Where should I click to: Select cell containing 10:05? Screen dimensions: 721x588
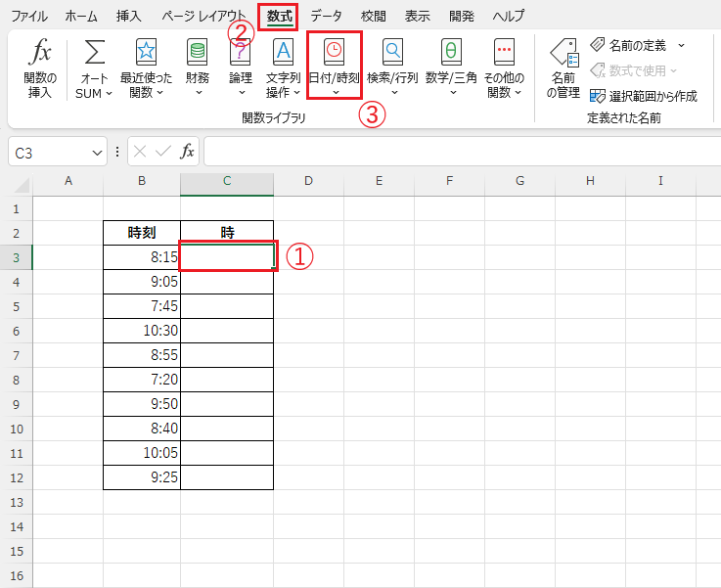142,453
